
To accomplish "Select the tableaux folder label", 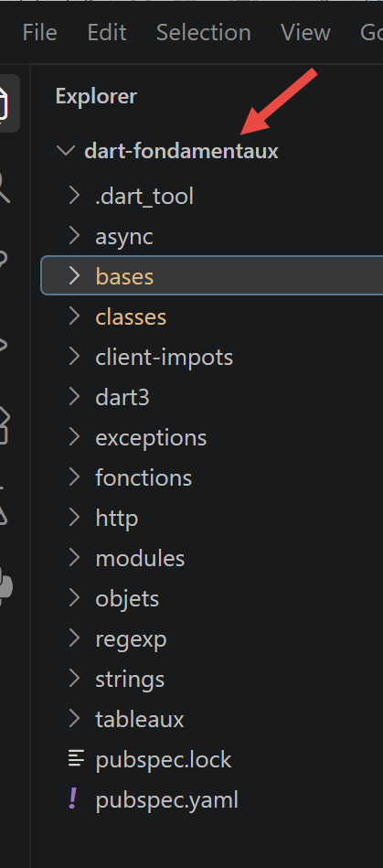I will 140,720.
